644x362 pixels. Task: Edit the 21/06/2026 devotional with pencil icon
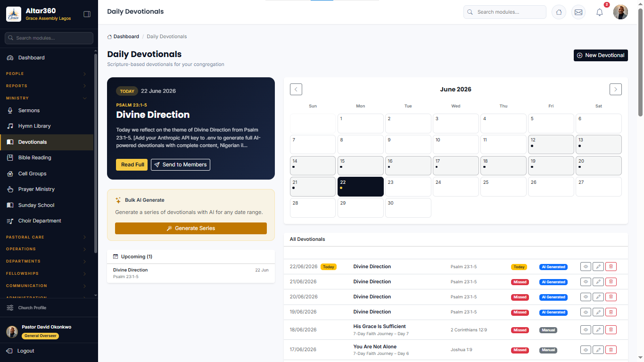click(598, 282)
